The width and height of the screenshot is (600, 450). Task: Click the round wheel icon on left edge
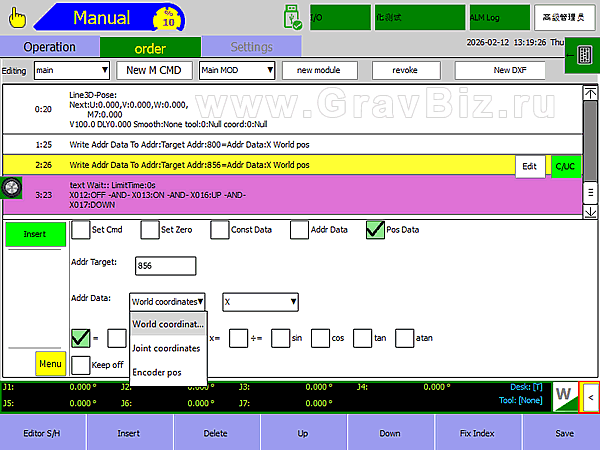tap(13, 188)
